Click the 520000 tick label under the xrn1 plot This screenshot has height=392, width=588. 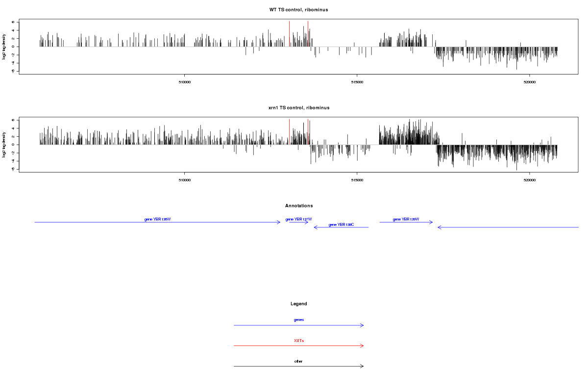click(529, 180)
